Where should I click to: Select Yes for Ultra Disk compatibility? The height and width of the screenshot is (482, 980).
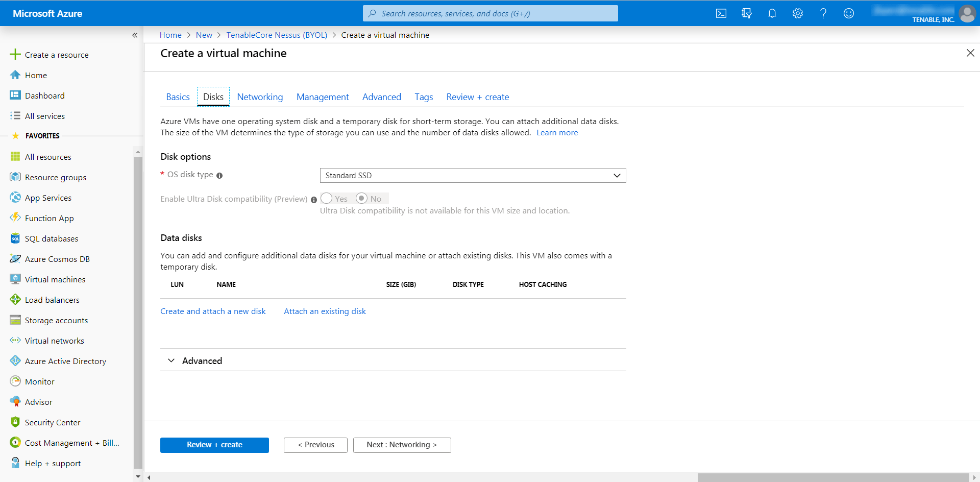[327, 199]
